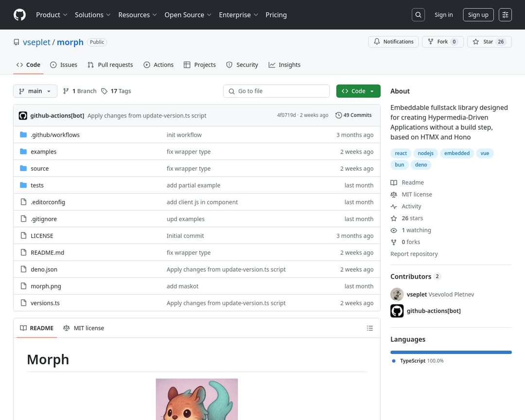Select the nodejs topic tag
The width and height of the screenshot is (525, 420).
[x=425, y=153]
